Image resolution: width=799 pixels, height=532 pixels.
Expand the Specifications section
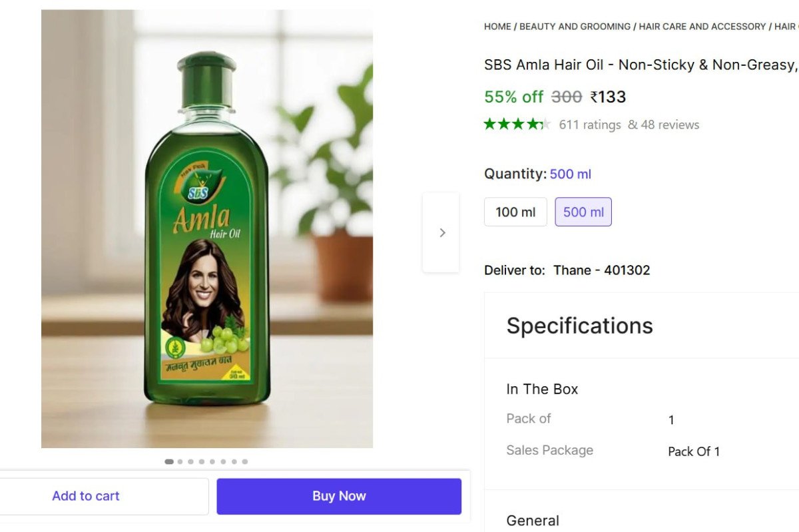579,326
